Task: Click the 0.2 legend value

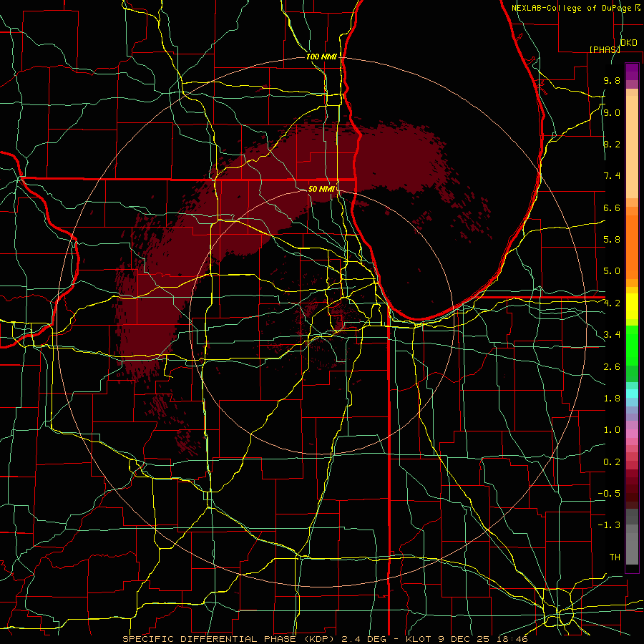Action: coord(612,462)
